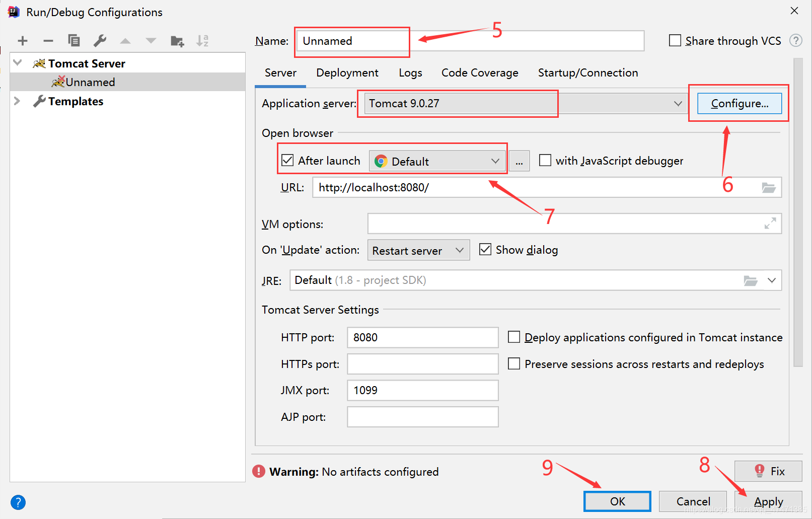Select Unnamed configuration in tree

(128, 82)
